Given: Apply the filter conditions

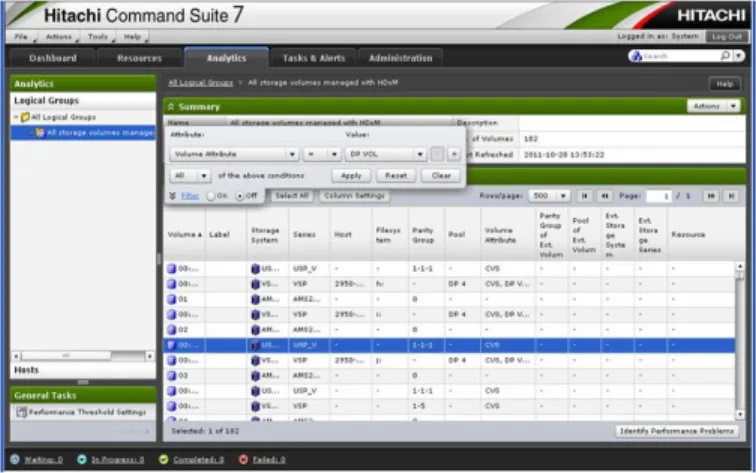Looking at the screenshot, I should (351, 176).
